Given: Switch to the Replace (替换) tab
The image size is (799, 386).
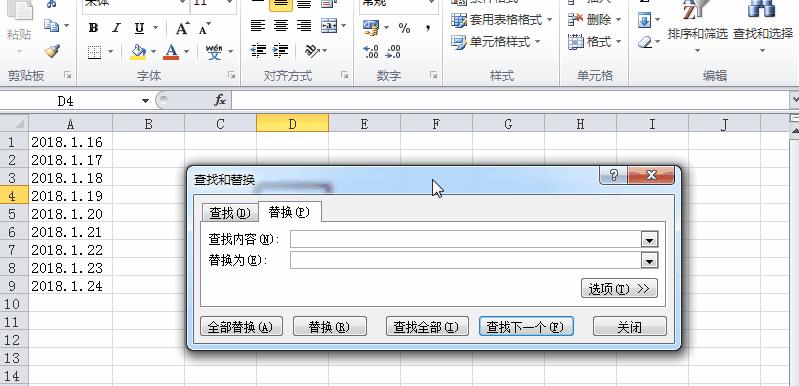Looking at the screenshot, I should (290, 212).
